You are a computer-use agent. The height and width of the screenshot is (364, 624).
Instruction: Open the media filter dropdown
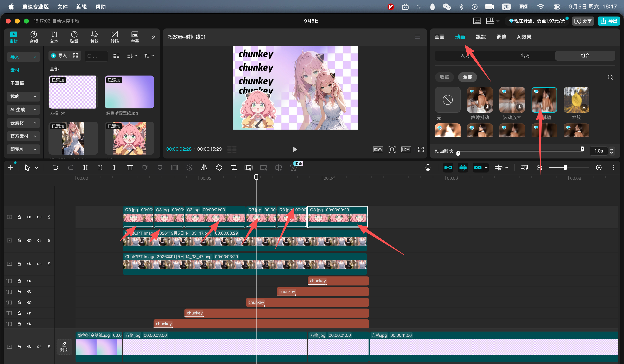click(x=149, y=56)
